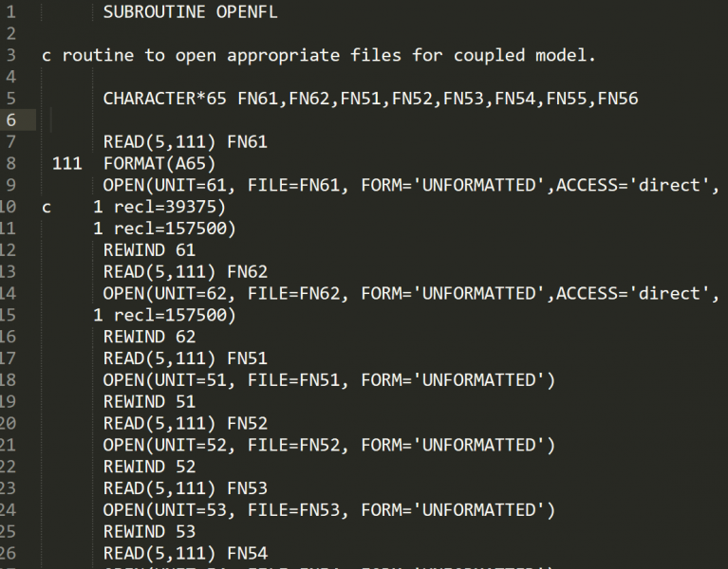Viewport: 728px width, 569px height.
Task: Click the highlighted line number 6
Action: click(10, 119)
